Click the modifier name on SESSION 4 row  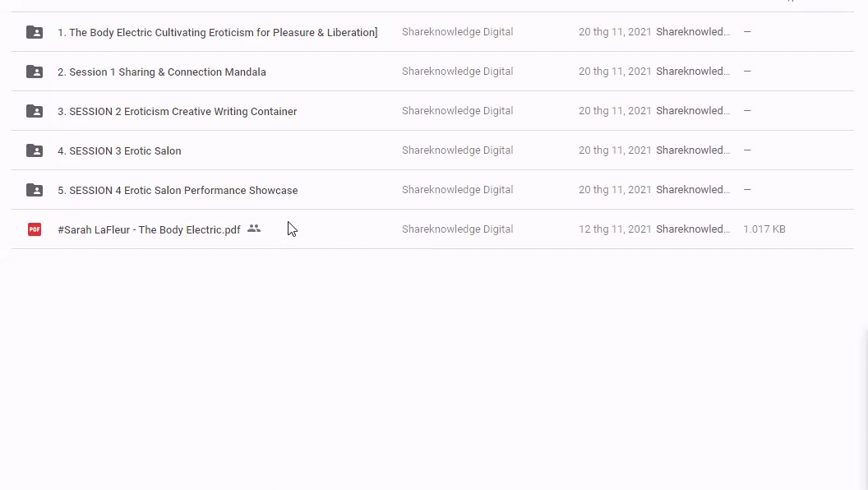pyautogui.click(x=693, y=190)
